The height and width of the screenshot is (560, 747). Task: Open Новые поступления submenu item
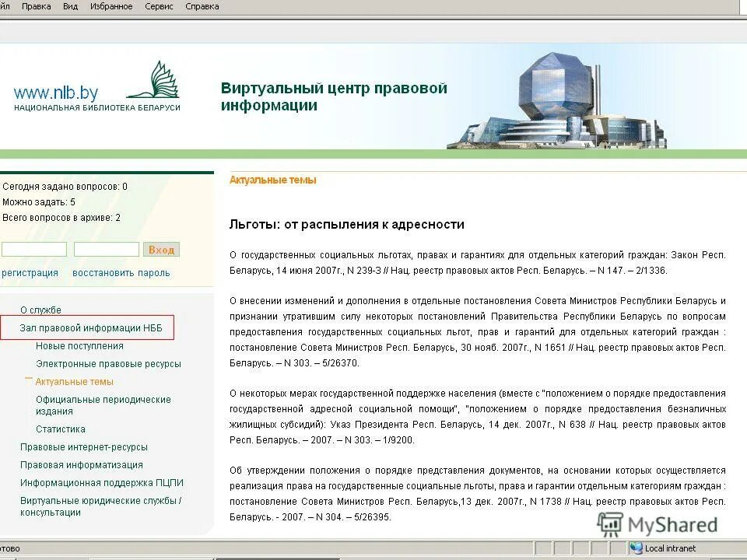coord(79,345)
